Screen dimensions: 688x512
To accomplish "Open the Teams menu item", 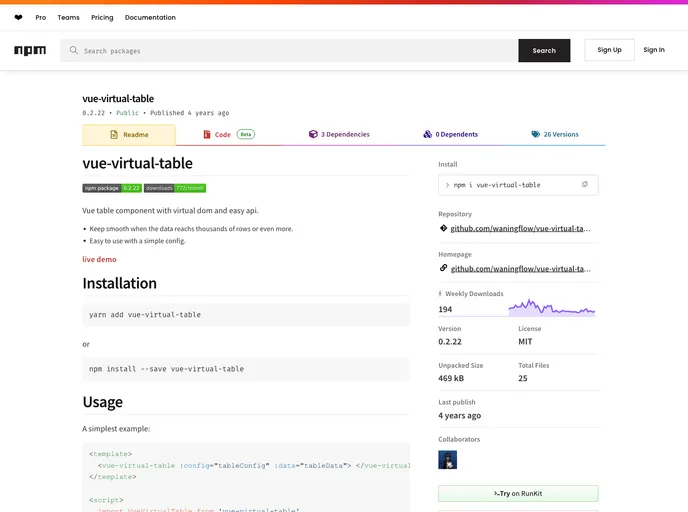I will tap(68, 18).
